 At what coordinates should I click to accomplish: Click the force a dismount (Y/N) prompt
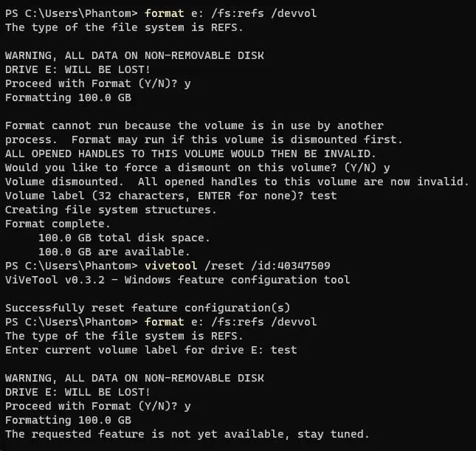click(198, 168)
